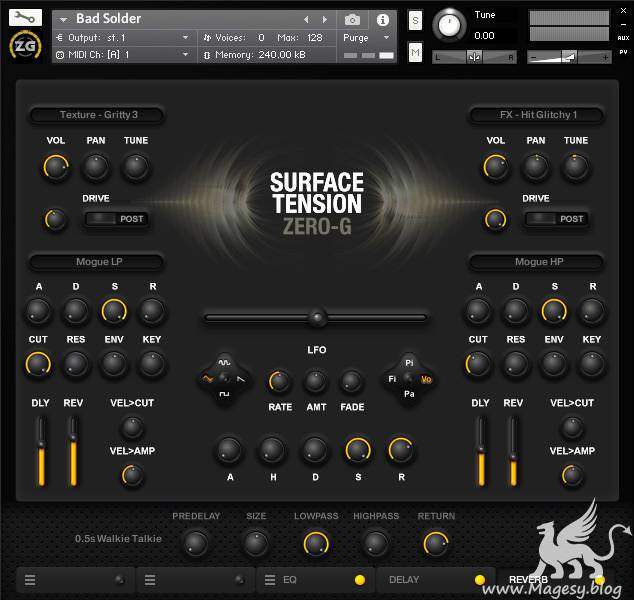Choose Fi LFO destination
Screen dimensions: 634x600
tap(392, 379)
